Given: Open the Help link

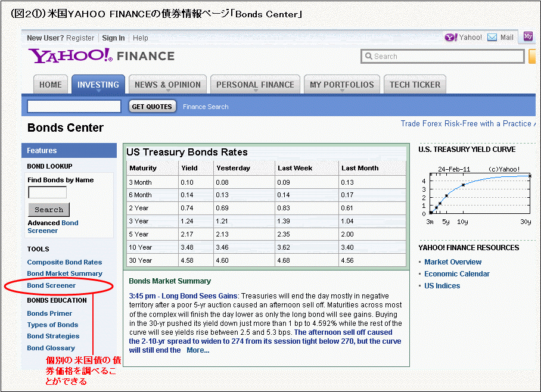Looking at the screenshot, I should tap(141, 38).
